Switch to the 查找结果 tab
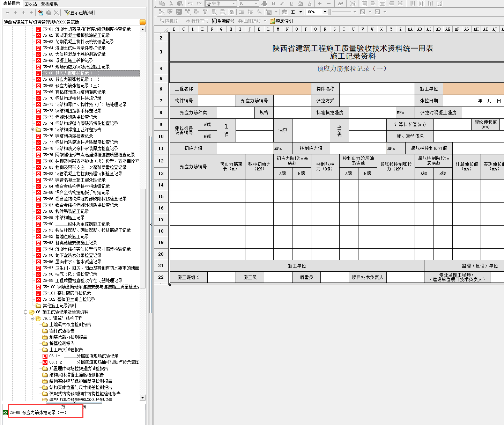The image size is (504, 425). (49, 4)
